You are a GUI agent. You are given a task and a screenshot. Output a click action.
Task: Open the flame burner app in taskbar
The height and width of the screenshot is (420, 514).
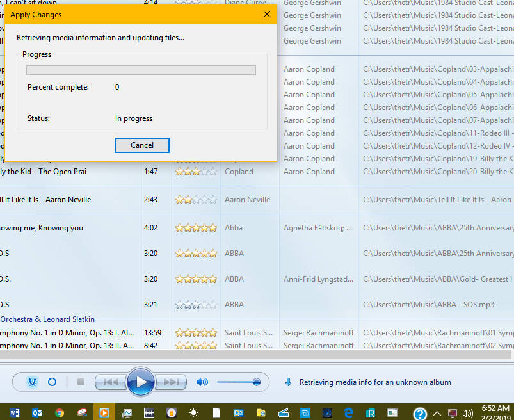(172, 412)
